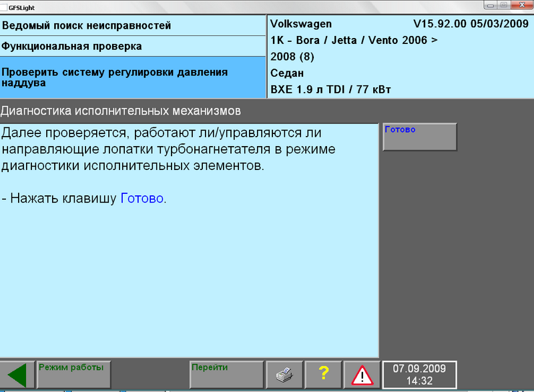Image resolution: width=534 pixels, height=392 pixels.
Task: Select Проверить систему регулировки давления наддува row
Action: [133, 77]
